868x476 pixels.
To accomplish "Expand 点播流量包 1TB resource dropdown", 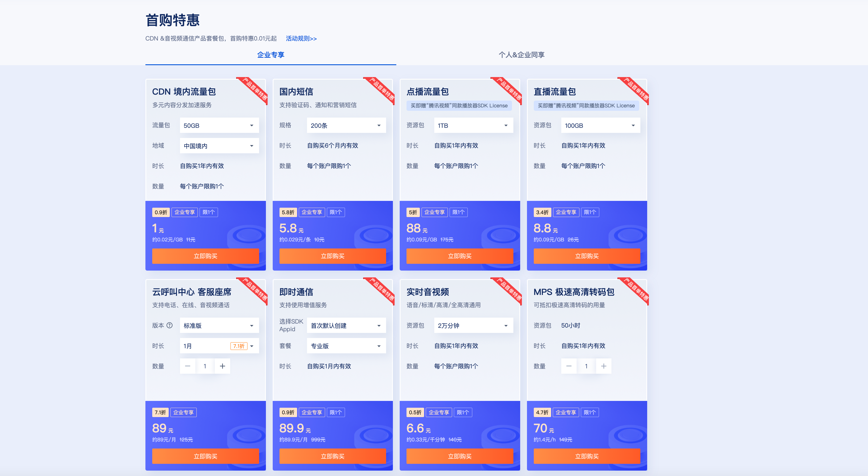I will (473, 125).
